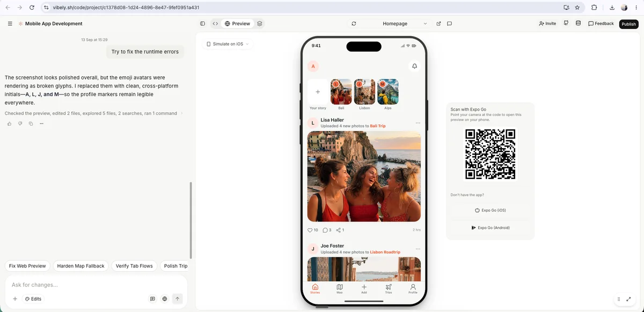Open the Lisbon Roadtrip link
Image resolution: width=644 pixels, height=312 pixels.
tap(385, 252)
